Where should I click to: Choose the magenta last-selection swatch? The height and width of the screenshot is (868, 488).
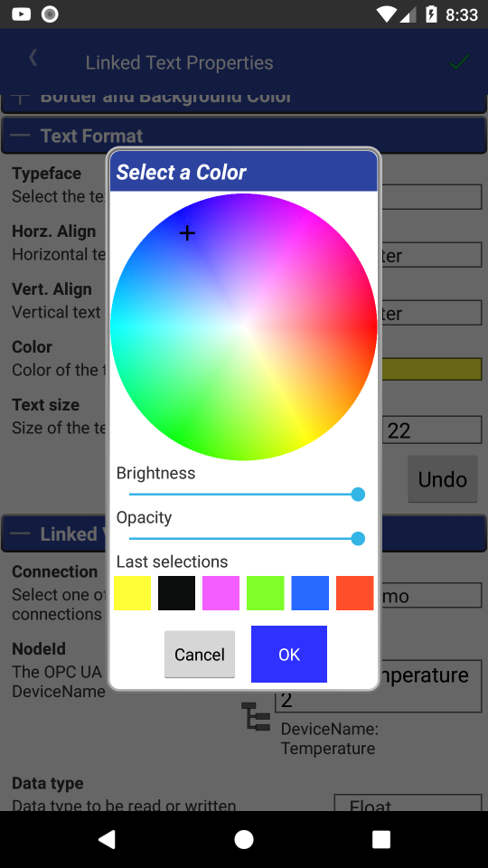pos(221,593)
